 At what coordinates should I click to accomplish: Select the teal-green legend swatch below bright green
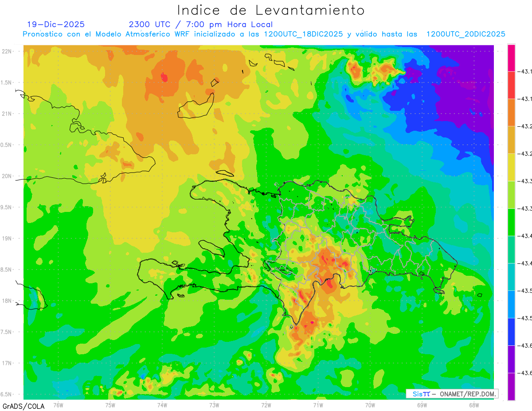tap(511, 250)
